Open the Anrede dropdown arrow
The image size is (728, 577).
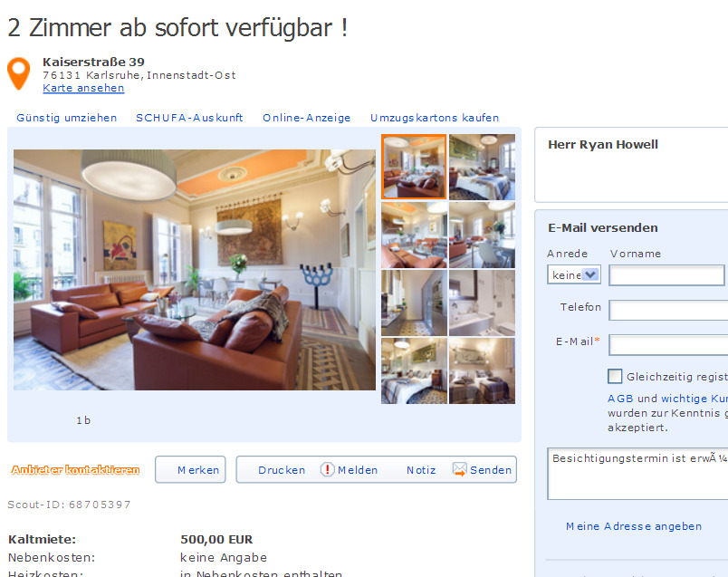tap(590, 274)
